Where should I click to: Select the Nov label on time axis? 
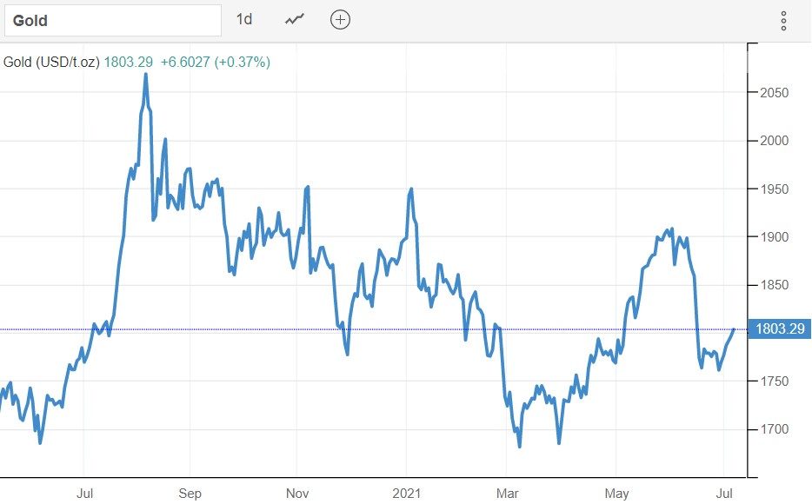pos(296,494)
